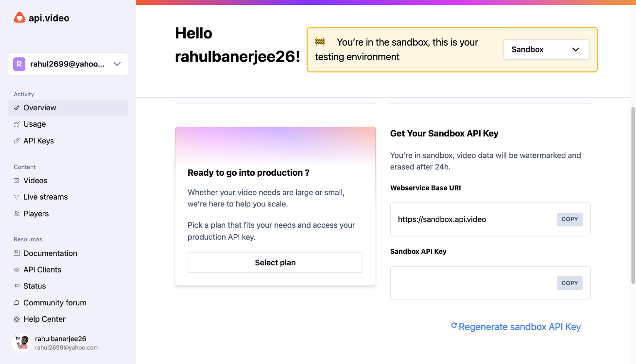Click the rahul2699@yahoo.com email under profile
Viewport: 636px width, 364px height.
tap(67, 347)
